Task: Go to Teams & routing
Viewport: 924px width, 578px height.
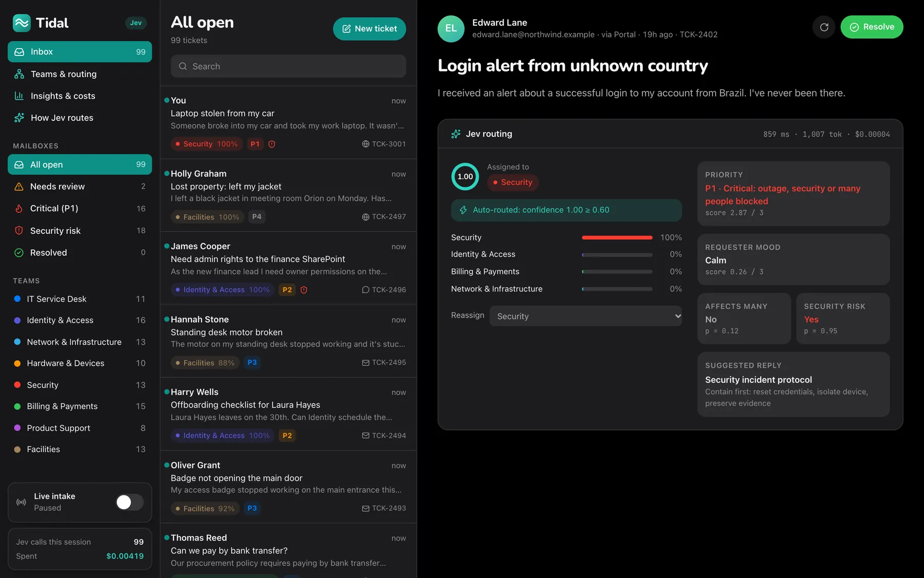Action: tap(80, 74)
